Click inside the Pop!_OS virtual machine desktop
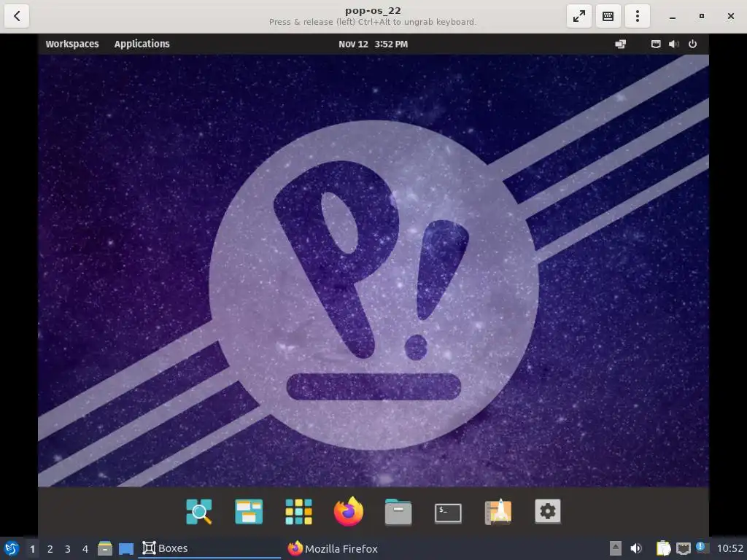 point(373,271)
